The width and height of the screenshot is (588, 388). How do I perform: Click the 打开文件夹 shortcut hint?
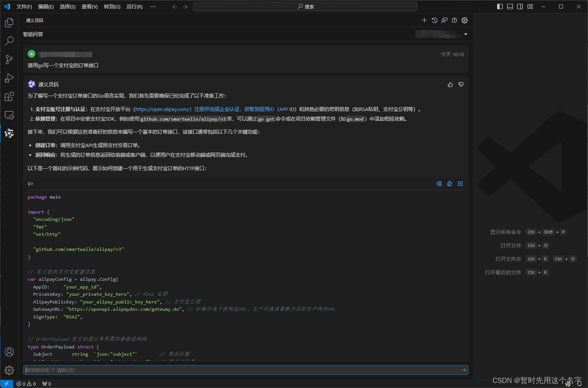click(x=508, y=259)
